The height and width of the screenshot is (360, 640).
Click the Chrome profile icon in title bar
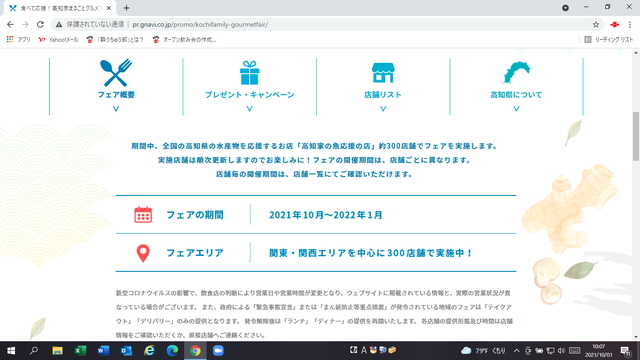[565, 8]
